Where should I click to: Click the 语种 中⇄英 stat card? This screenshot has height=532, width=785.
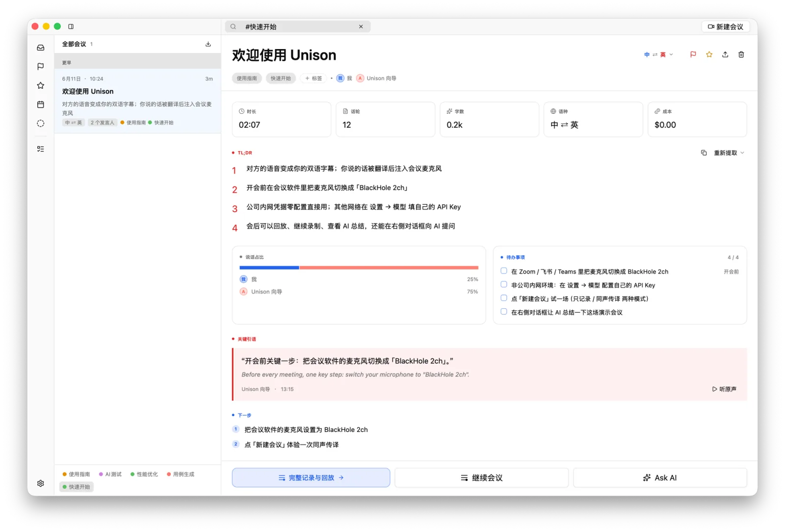pyautogui.click(x=593, y=119)
